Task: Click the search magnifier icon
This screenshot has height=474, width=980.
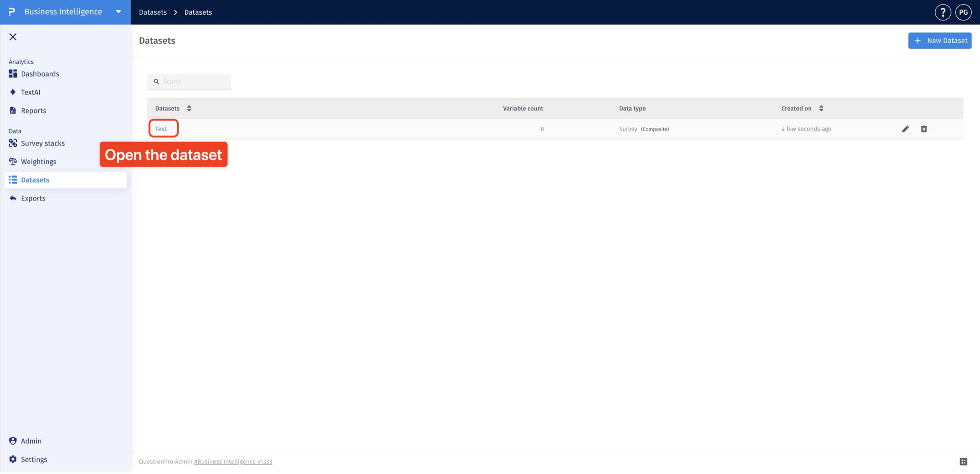Action: pos(156,82)
